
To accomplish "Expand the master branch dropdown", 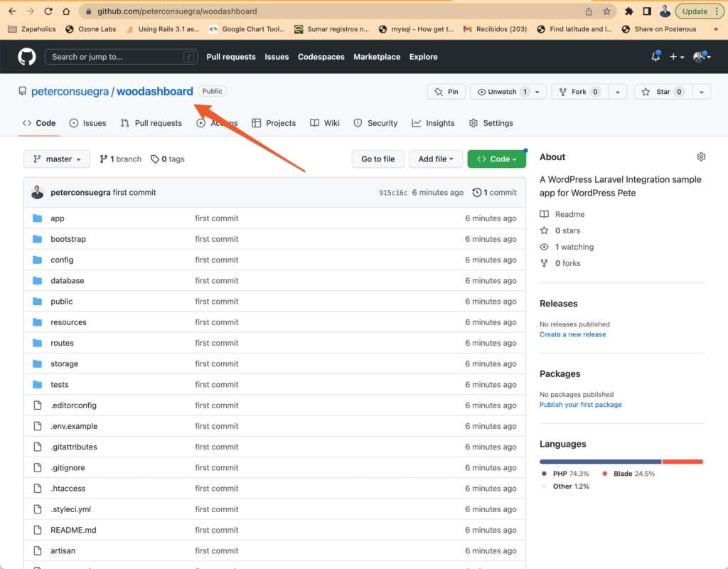I will (x=57, y=159).
